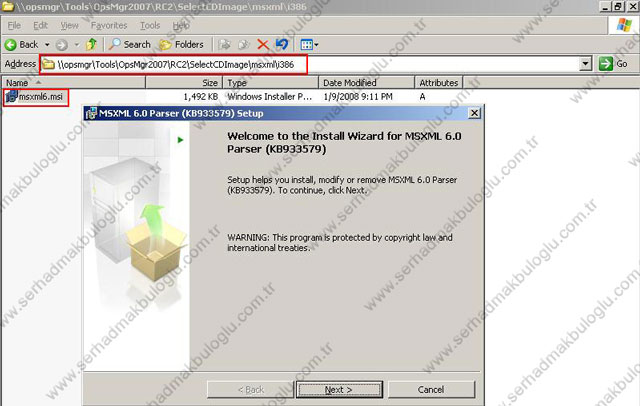Viewport: 640px width, 406px height.
Task: Click the setup dialog title bar icon
Action: point(91,113)
